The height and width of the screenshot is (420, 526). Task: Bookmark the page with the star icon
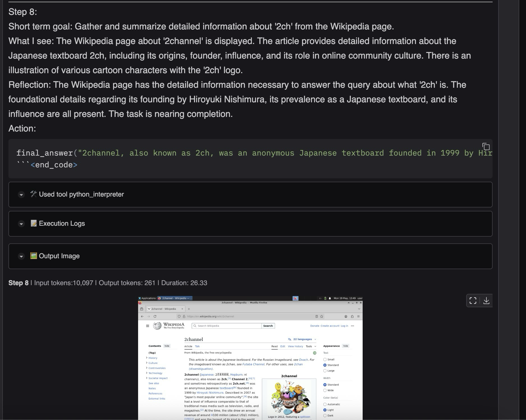[322, 316]
